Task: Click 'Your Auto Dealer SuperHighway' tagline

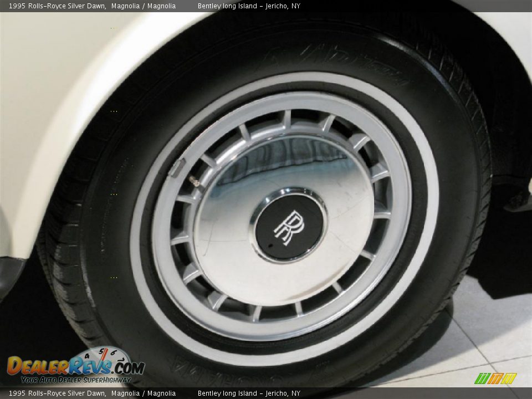Action: 76,380
